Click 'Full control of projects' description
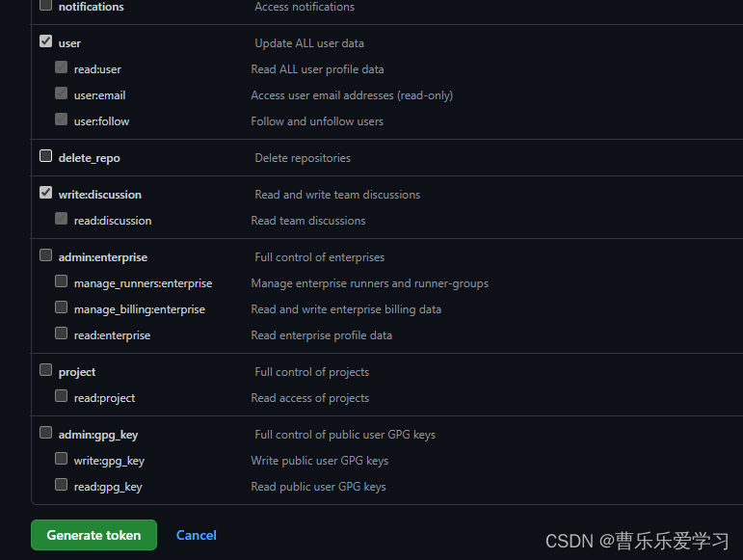 312,372
